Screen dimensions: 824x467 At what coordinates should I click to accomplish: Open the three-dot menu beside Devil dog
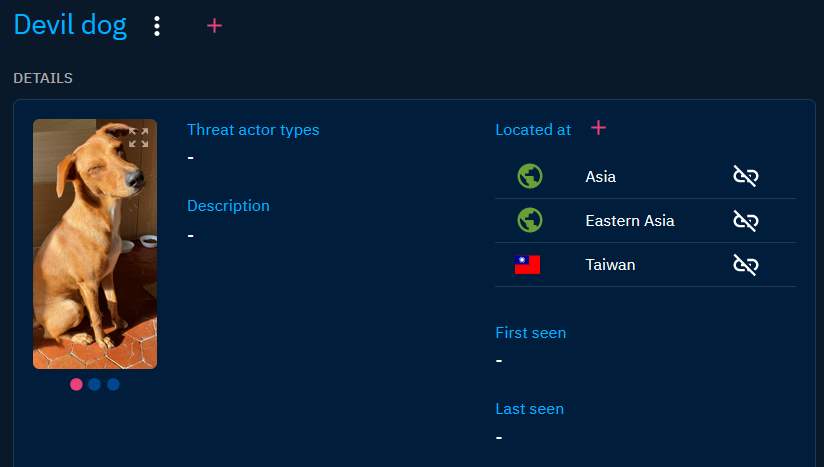pos(157,26)
